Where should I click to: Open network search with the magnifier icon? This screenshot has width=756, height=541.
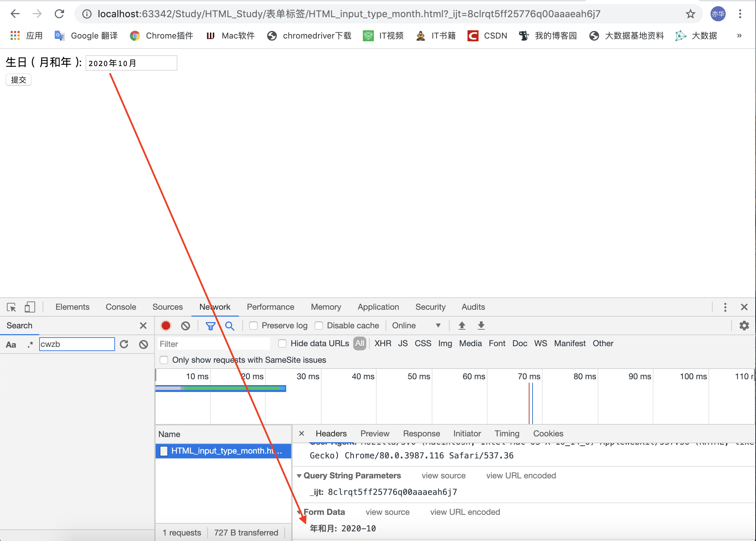pos(230,326)
